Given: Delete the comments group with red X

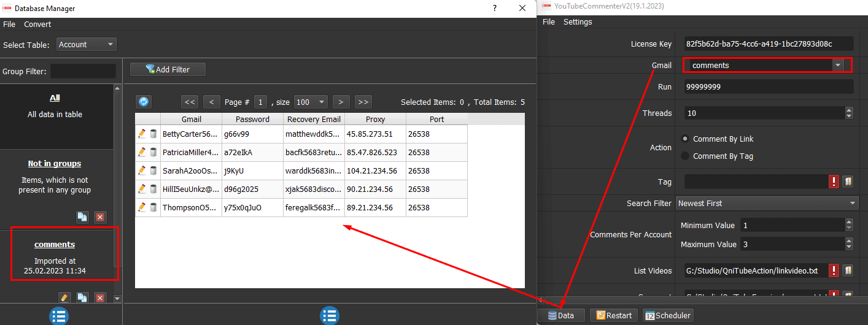Looking at the screenshot, I should click(100, 297).
